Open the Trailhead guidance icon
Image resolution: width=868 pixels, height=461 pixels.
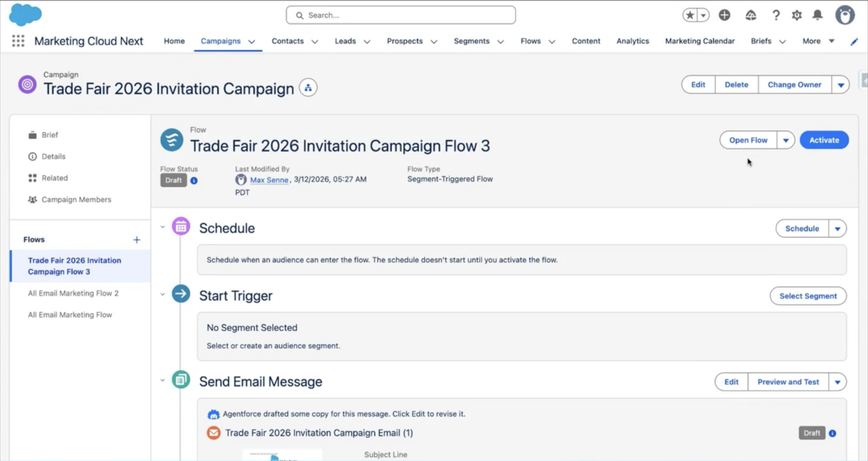[751, 15]
